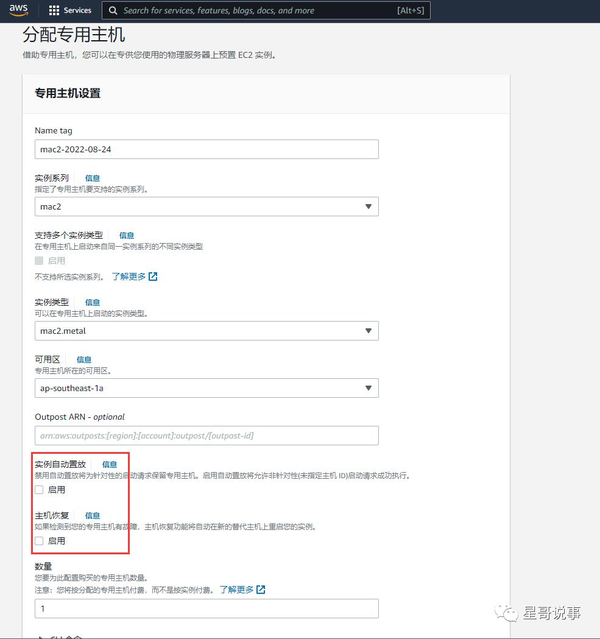Enable the 实例自动置放 checkbox

pyautogui.click(x=39, y=490)
